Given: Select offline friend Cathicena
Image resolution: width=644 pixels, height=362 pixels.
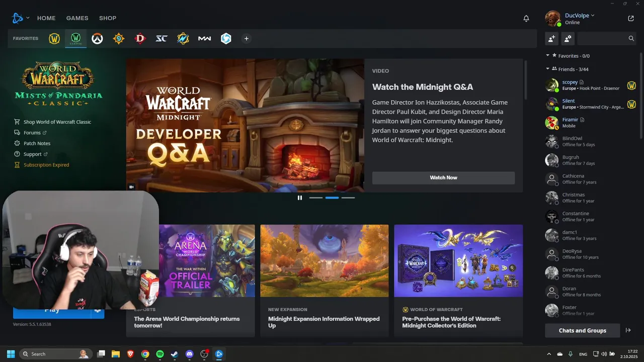Looking at the screenshot, I should pos(592,179).
